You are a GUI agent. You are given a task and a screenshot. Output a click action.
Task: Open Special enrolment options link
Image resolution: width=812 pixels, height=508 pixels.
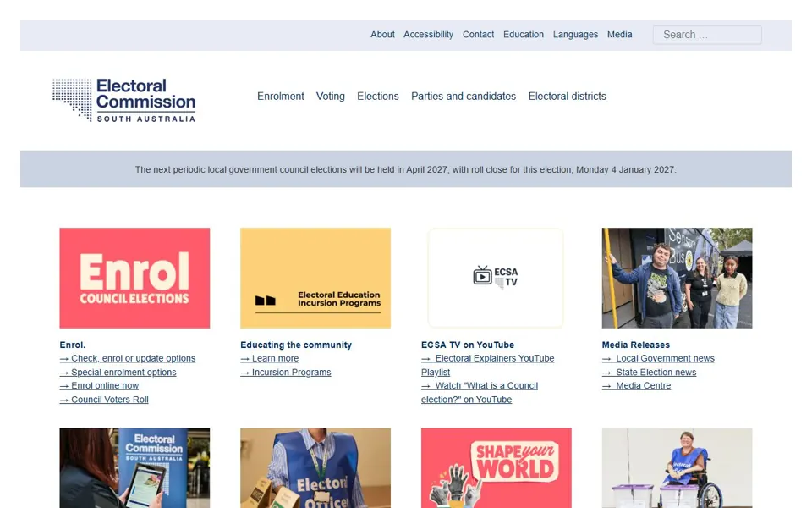point(118,373)
